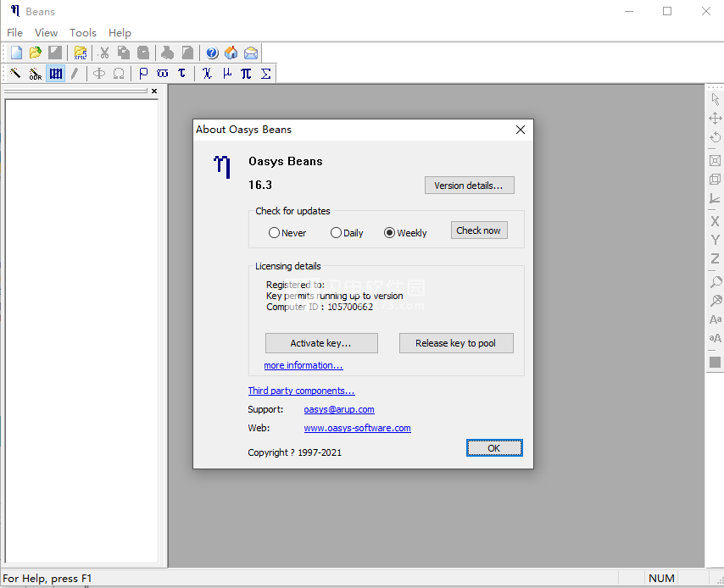724x588 pixels.
Task: Open the Third party components link
Action: click(x=301, y=391)
